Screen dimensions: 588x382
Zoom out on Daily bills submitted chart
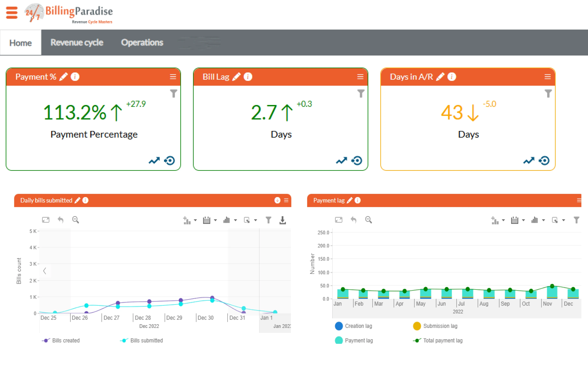pos(76,220)
